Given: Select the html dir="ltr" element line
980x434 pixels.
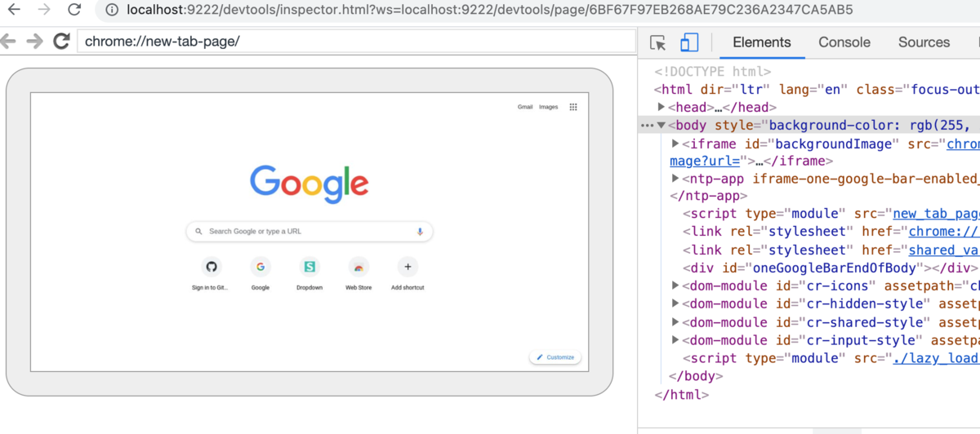Looking at the screenshot, I should [x=817, y=90].
